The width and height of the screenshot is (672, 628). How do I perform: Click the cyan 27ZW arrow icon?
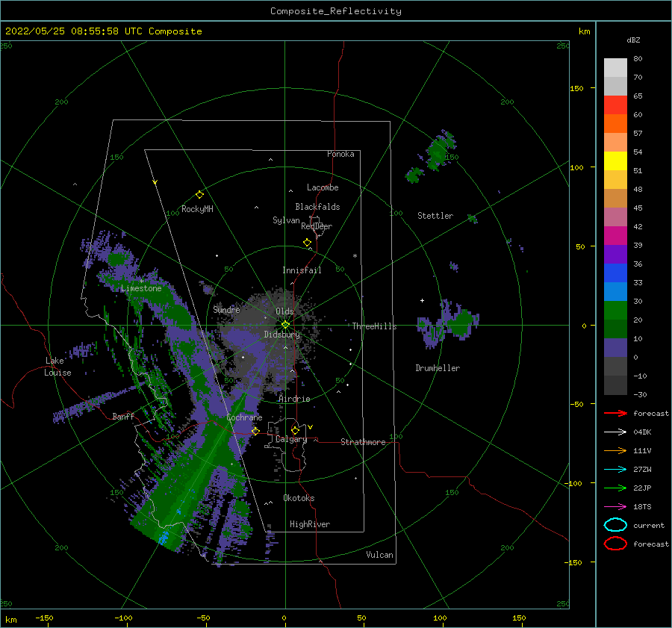(x=615, y=470)
